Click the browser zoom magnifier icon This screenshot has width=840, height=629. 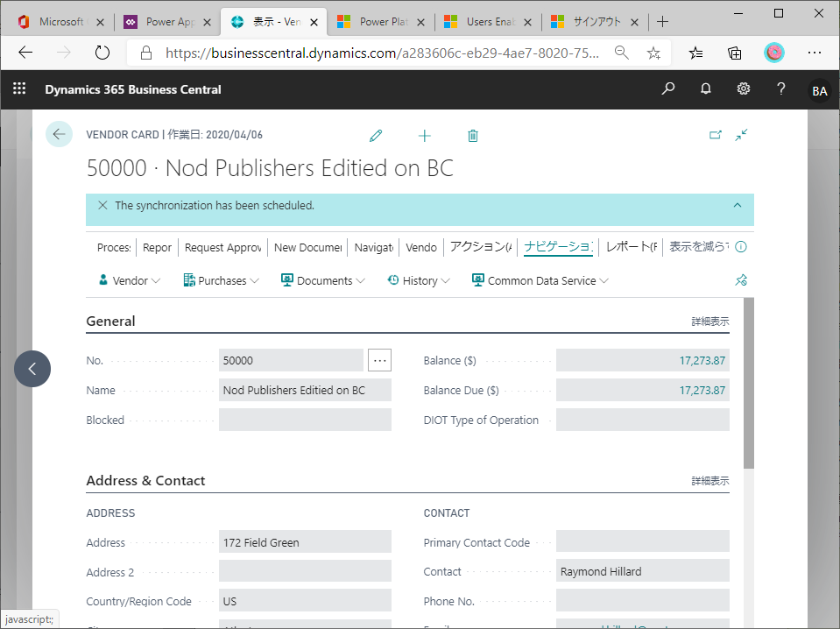(621, 53)
